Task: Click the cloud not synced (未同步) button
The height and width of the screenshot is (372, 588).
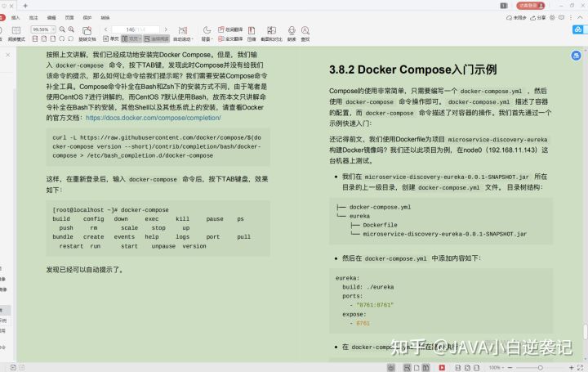Action: [x=516, y=18]
